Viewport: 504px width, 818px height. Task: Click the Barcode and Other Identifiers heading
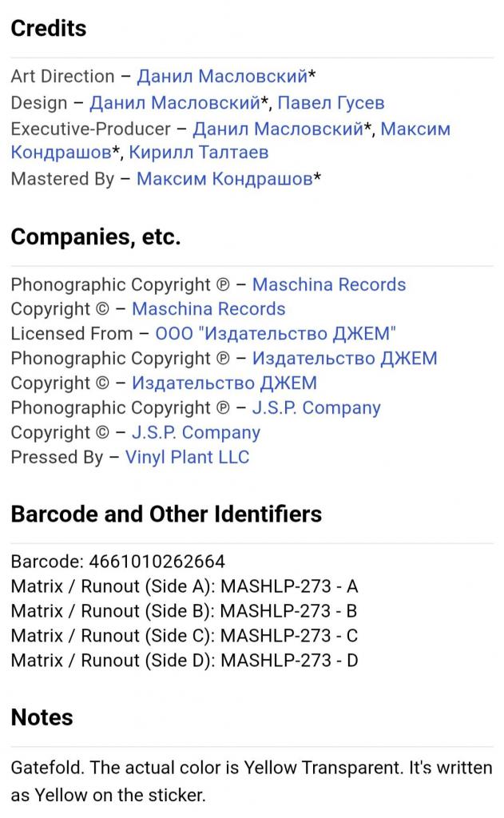point(166,514)
